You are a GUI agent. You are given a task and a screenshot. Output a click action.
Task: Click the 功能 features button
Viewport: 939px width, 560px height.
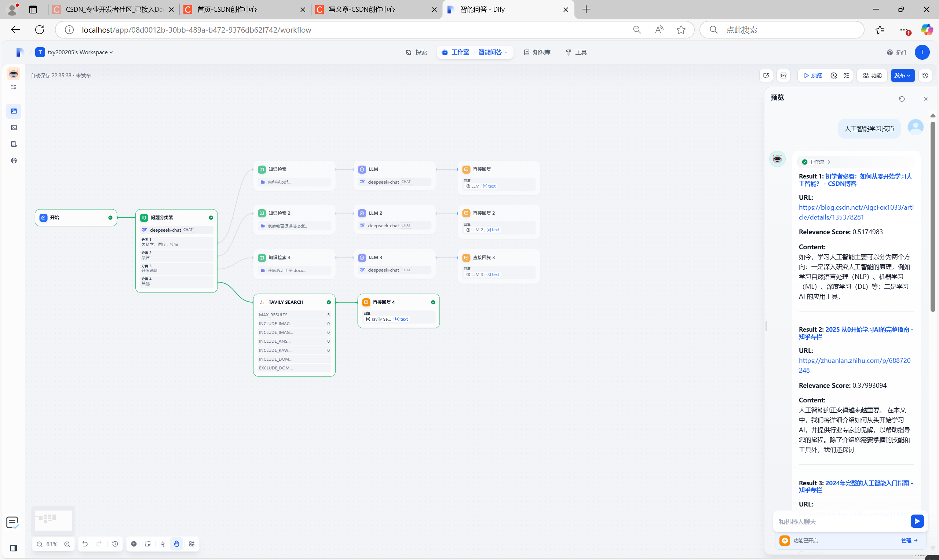point(872,75)
